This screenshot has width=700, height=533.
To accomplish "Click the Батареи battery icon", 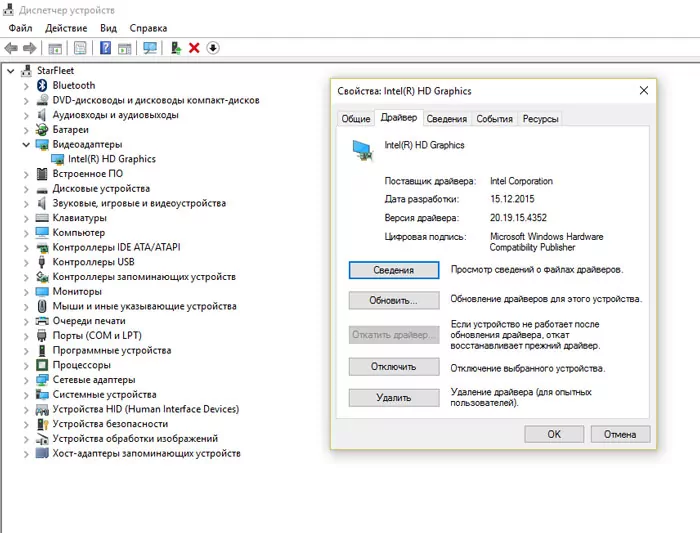I will click(42, 129).
